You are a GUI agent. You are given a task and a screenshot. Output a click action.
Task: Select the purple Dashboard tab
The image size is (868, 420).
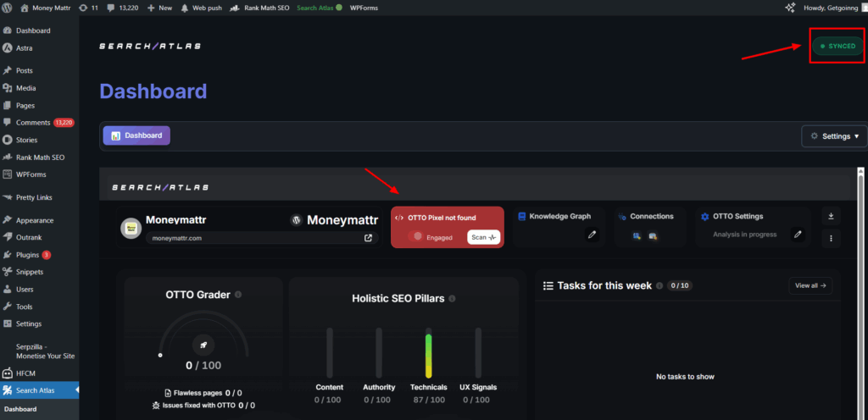coord(136,135)
